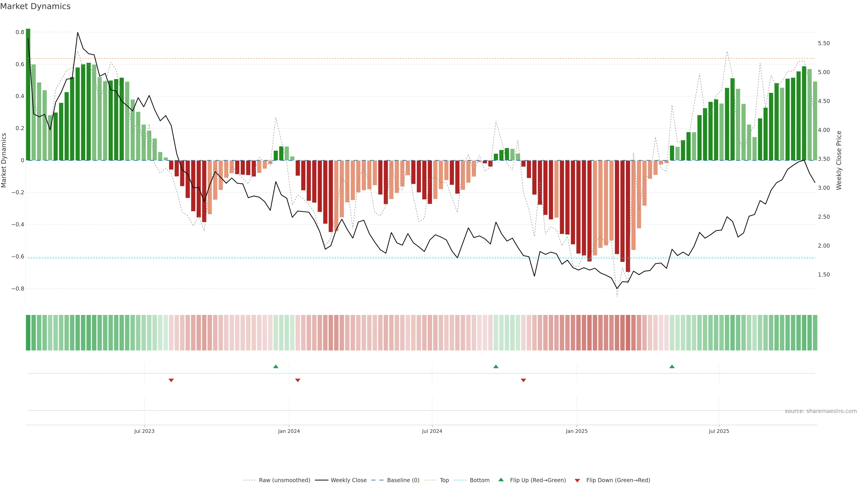Toggle the Weekly Close legend entry
The image size is (868, 488).
tap(348, 480)
